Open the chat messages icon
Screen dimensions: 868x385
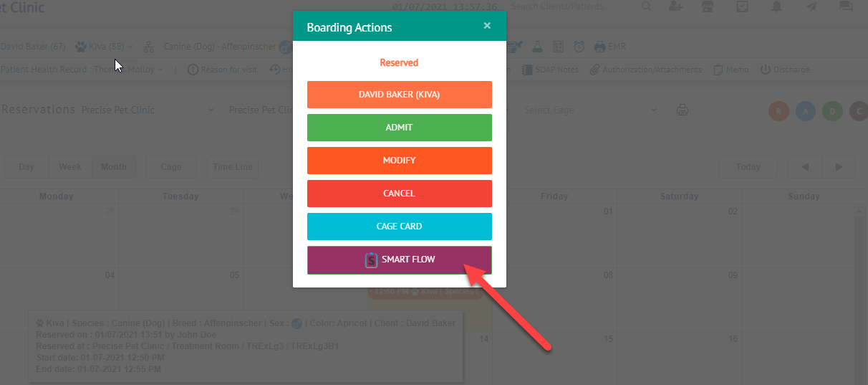(846, 6)
